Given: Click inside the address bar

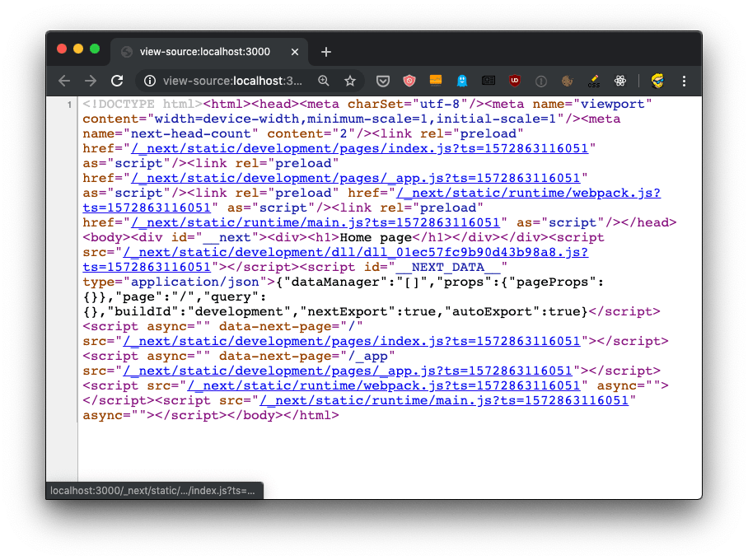Looking at the screenshot, I should click(231, 82).
